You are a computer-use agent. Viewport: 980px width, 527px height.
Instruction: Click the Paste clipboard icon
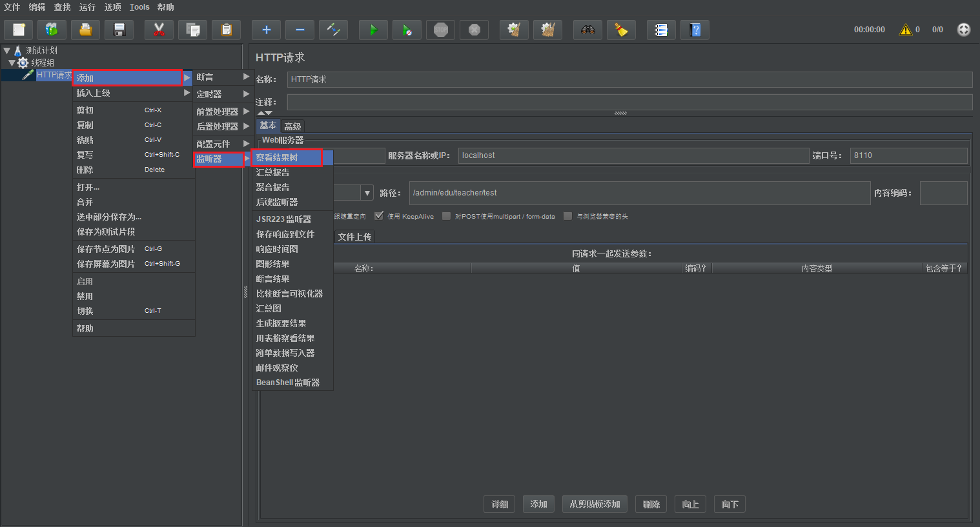(x=226, y=30)
